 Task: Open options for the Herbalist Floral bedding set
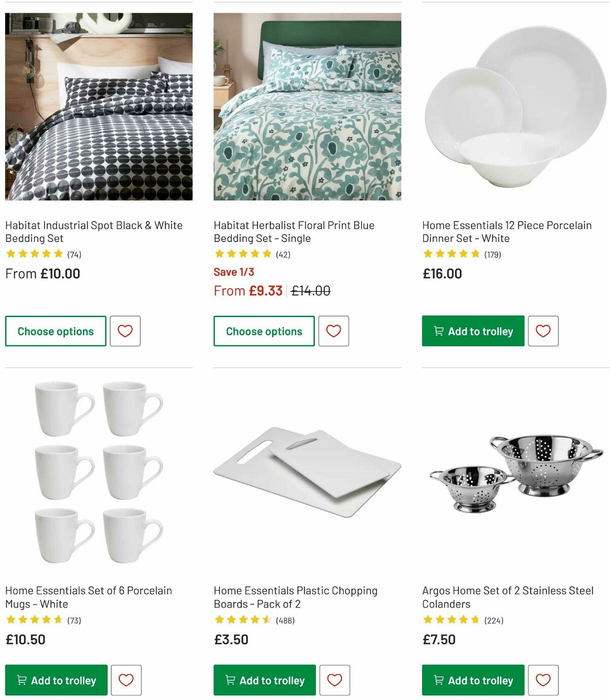pos(264,331)
